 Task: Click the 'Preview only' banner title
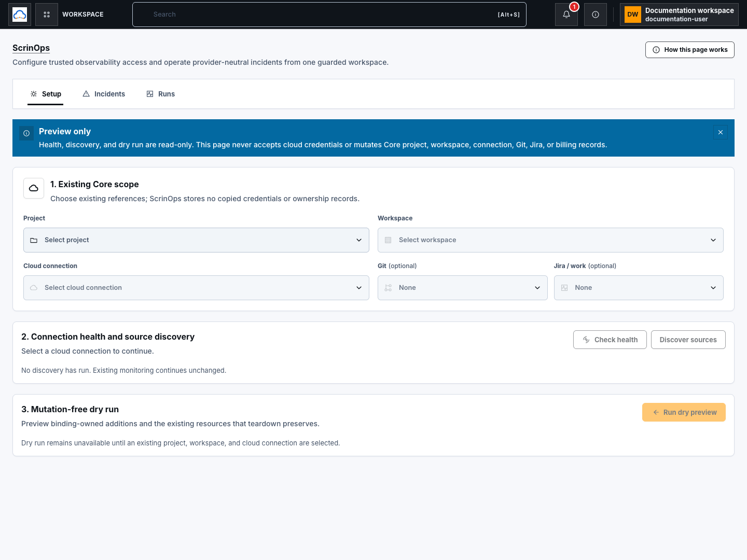coord(65,131)
